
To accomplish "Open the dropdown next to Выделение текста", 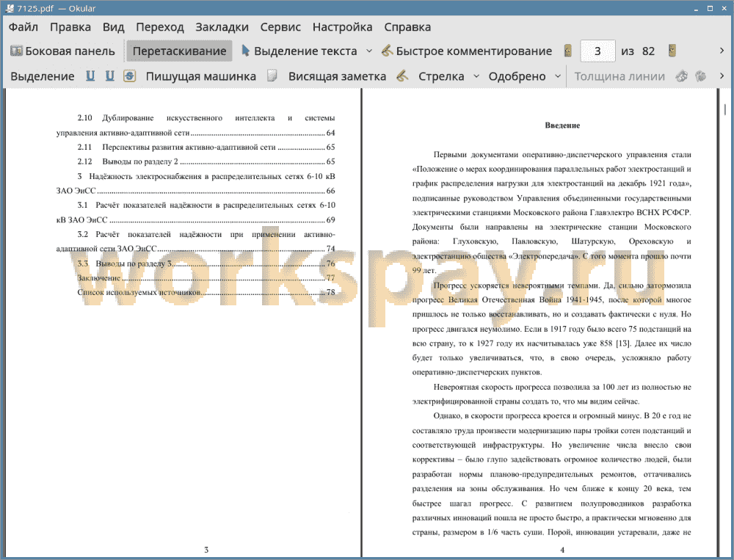I will coord(369,51).
